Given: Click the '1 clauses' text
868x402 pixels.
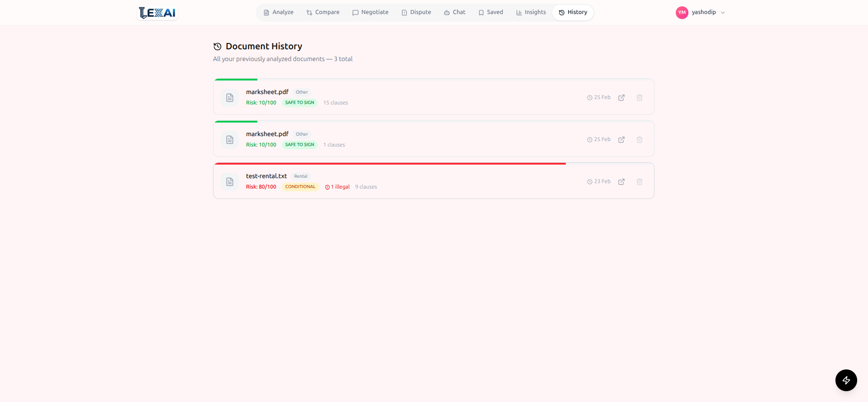Looking at the screenshot, I should tap(334, 145).
